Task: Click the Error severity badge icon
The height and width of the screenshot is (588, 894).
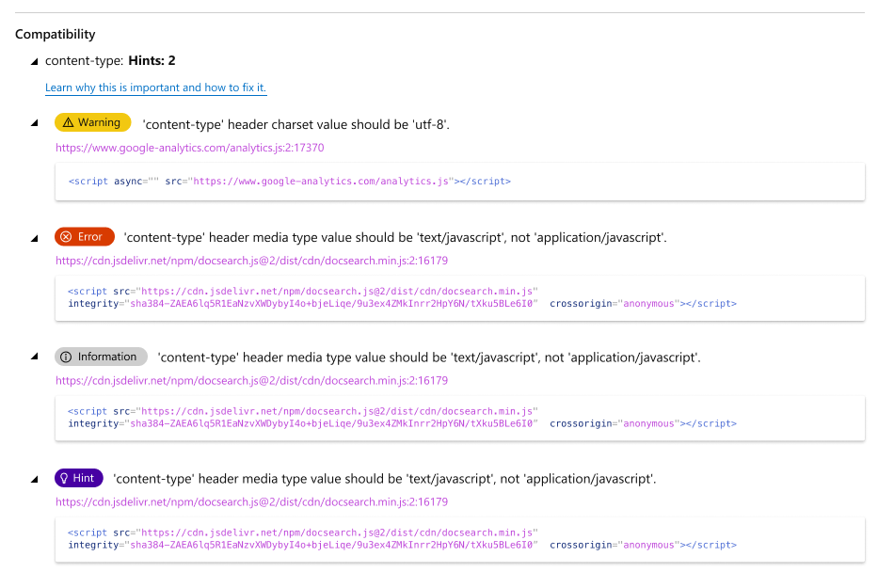Action: 84,237
